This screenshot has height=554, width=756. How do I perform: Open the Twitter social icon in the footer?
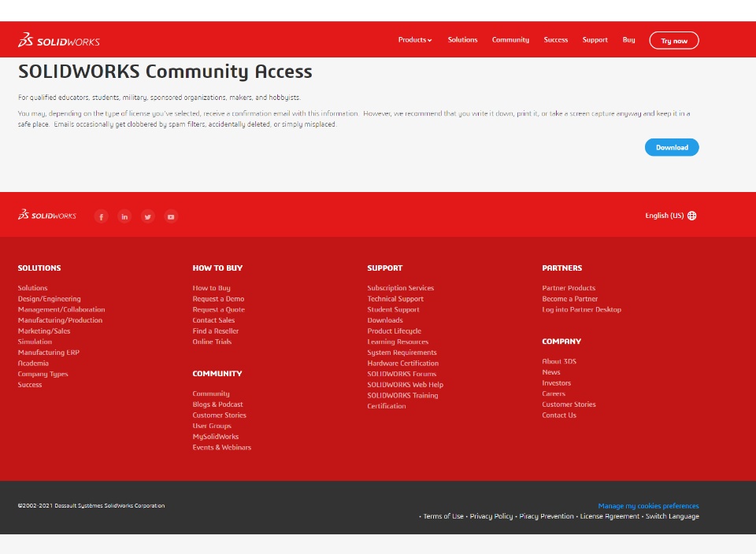pos(147,216)
